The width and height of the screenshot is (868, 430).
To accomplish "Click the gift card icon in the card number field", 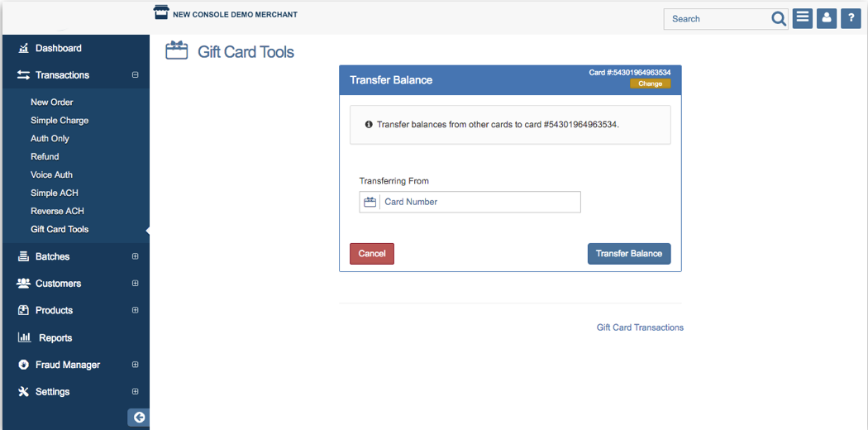I will [370, 202].
